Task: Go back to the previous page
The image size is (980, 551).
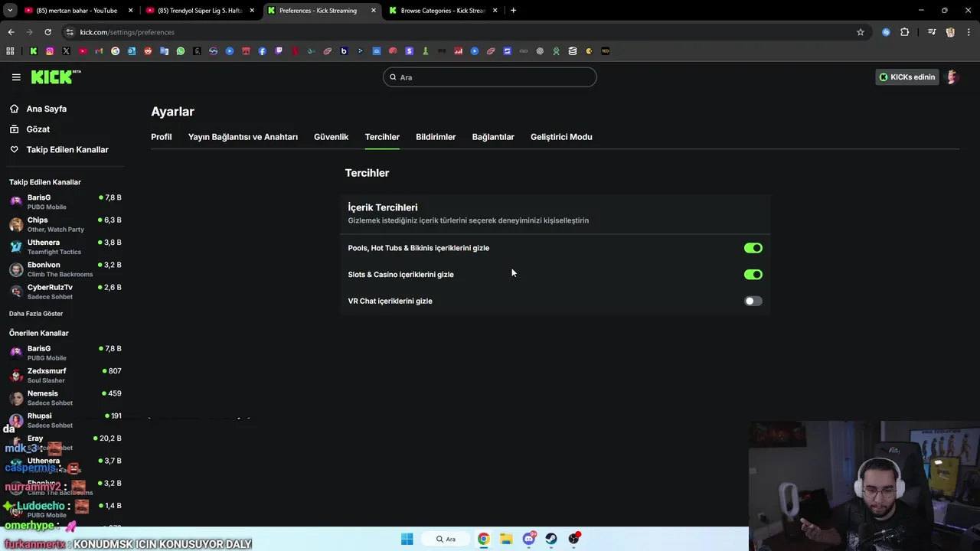Action: 11,32
